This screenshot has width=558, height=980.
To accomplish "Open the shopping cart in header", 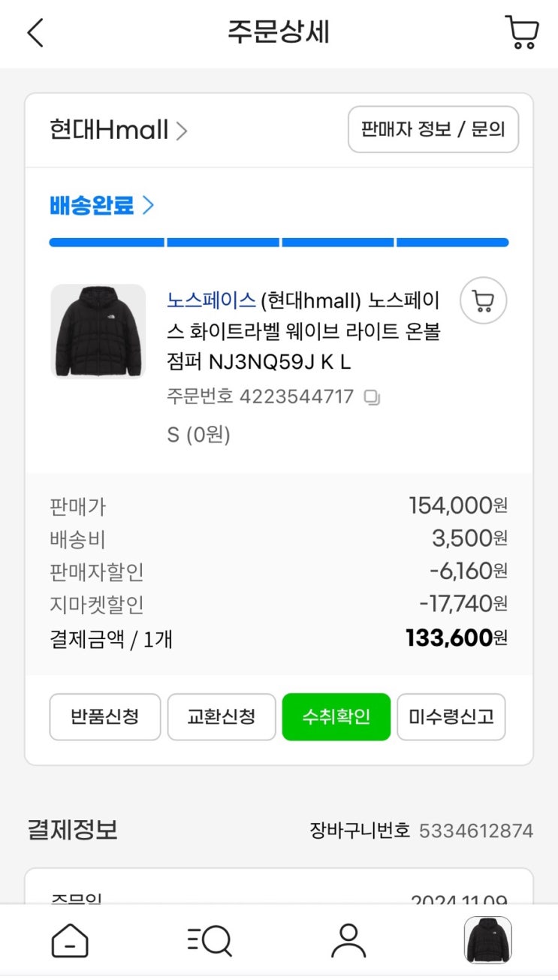I will pyautogui.click(x=521, y=33).
